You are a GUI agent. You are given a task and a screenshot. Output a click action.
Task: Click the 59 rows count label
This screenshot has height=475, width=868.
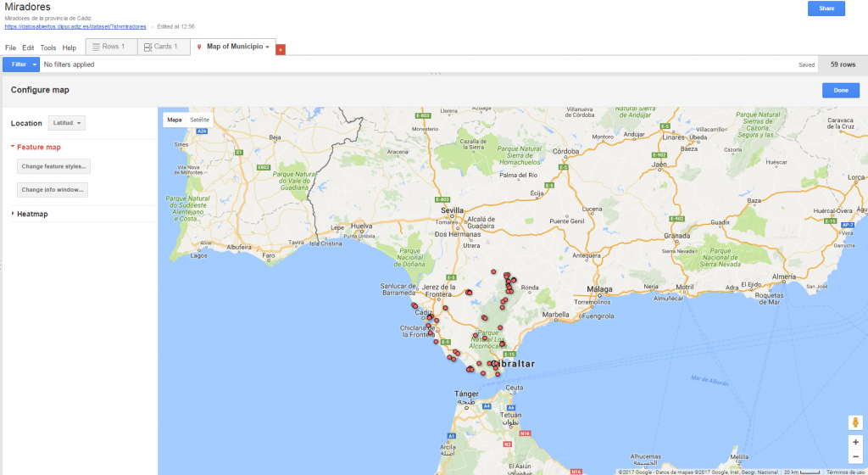(x=843, y=64)
